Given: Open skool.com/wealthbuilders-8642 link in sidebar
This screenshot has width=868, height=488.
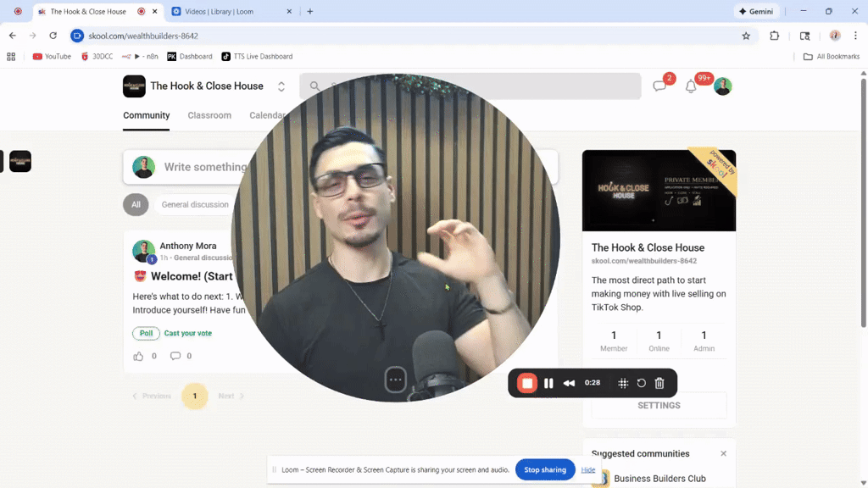Looking at the screenshot, I should (644, 261).
